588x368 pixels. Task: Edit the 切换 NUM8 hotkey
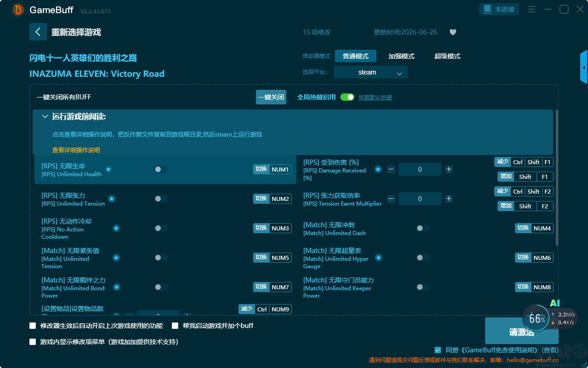[x=534, y=287]
